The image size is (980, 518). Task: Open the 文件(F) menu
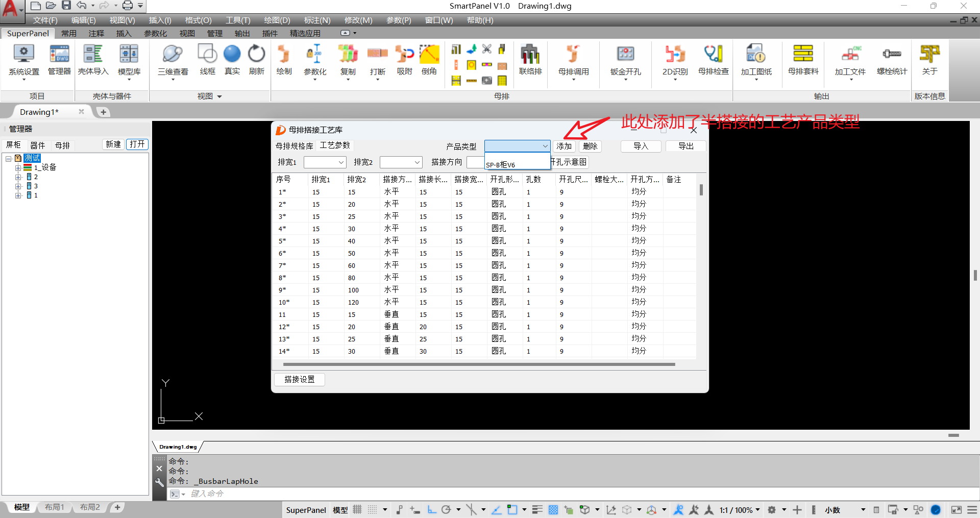[45, 20]
